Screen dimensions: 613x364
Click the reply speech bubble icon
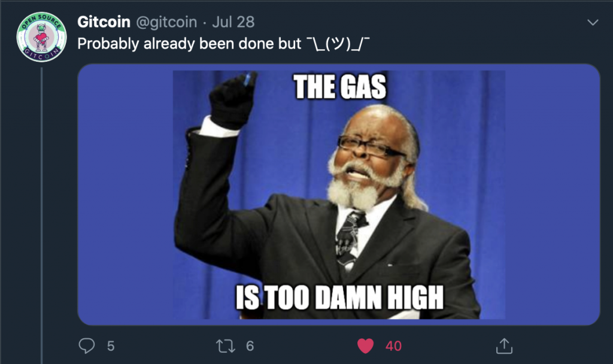point(87,345)
